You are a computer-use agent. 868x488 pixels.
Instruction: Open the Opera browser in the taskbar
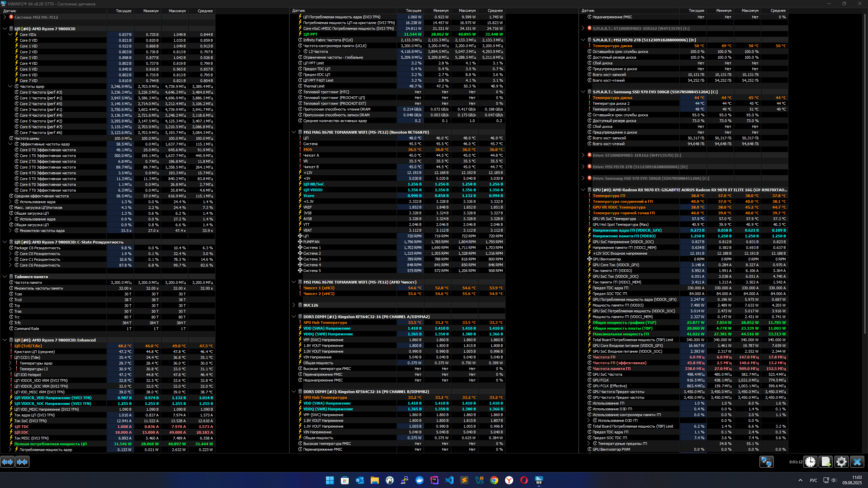point(524,480)
